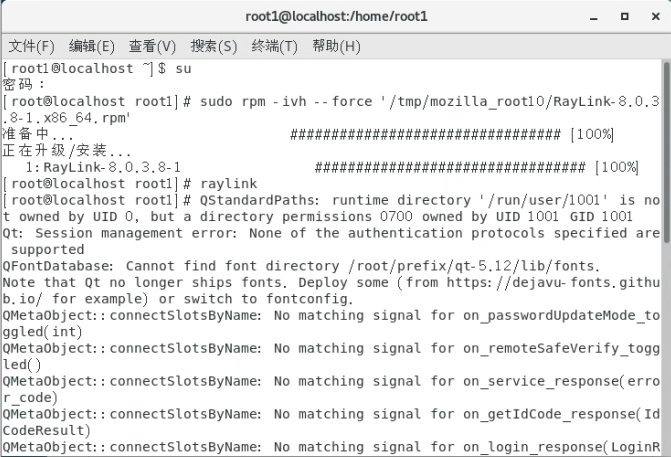Open the 编辑(E) menu

92,46
